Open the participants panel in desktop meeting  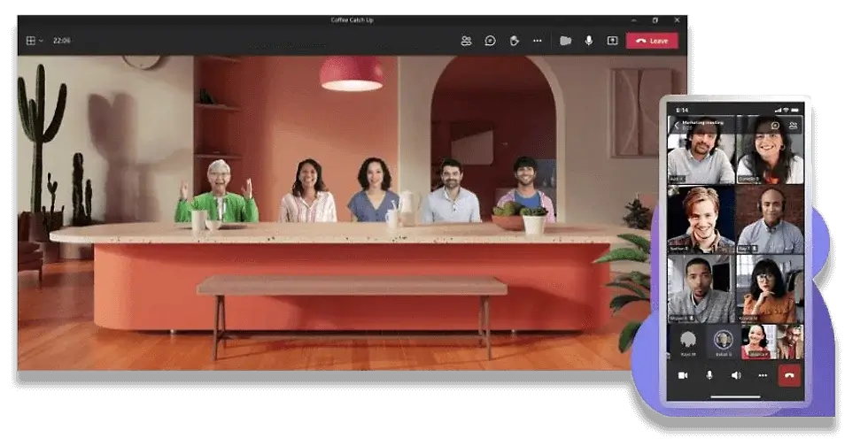point(466,41)
